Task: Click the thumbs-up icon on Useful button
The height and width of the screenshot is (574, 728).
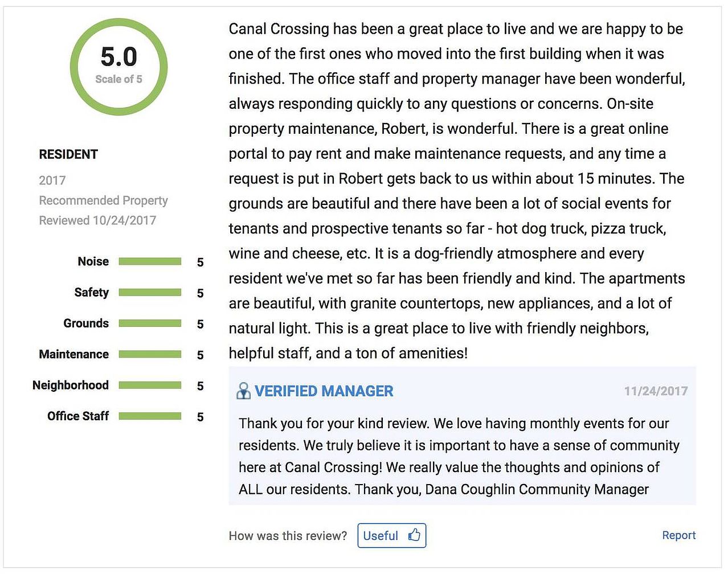Action: click(414, 535)
